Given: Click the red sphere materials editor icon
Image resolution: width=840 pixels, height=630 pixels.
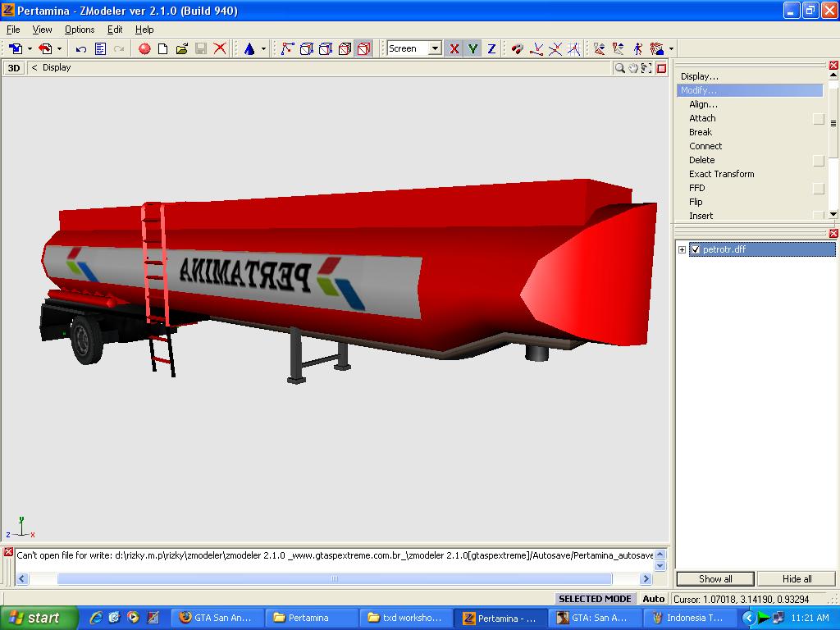Looking at the screenshot, I should pyautogui.click(x=144, y=49).
